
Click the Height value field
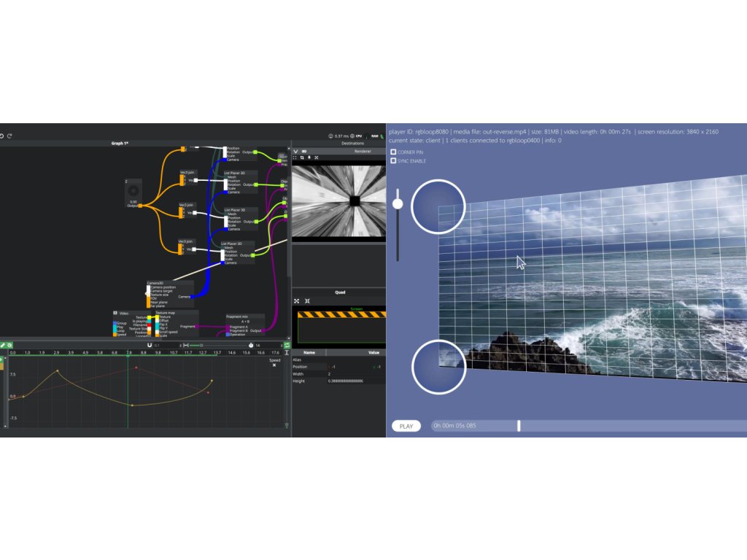(x=355, y=381)
